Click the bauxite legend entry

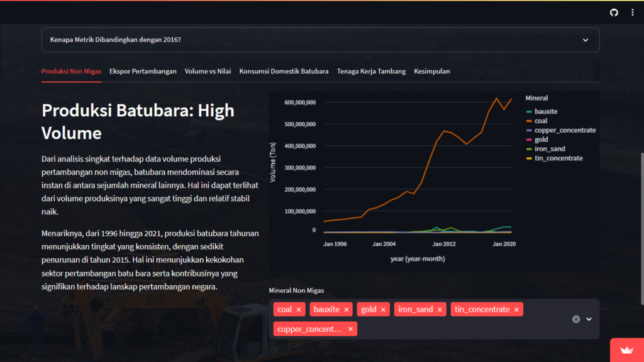(545, 111)
